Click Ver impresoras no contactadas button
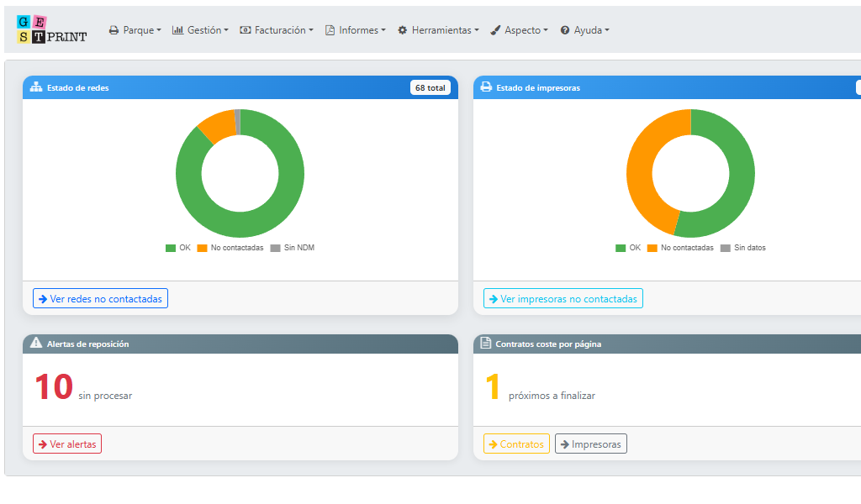The width and height of the screenshot is (861, 504). (563, 299)
